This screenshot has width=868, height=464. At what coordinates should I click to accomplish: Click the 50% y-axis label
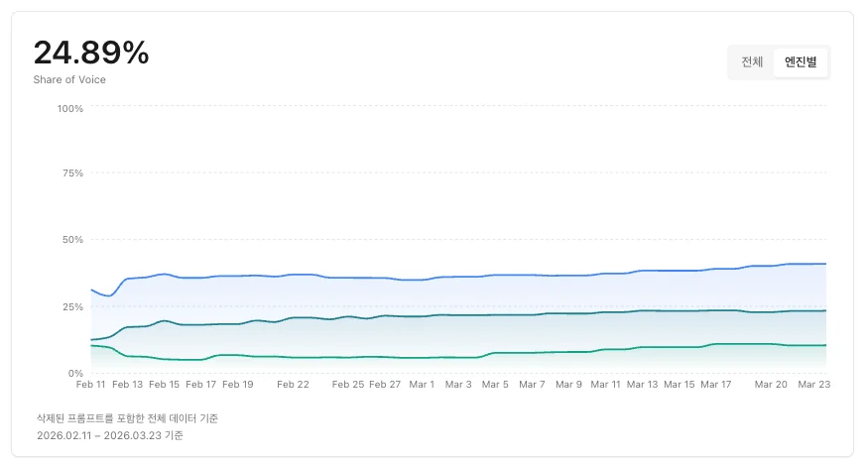pos(72,240)
